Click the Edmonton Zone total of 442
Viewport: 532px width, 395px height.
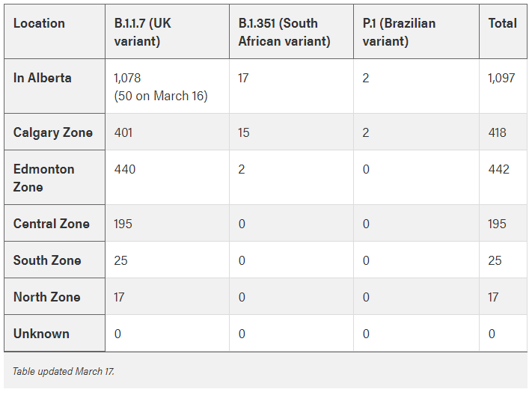pyautogui.click(x=498, y=169)
